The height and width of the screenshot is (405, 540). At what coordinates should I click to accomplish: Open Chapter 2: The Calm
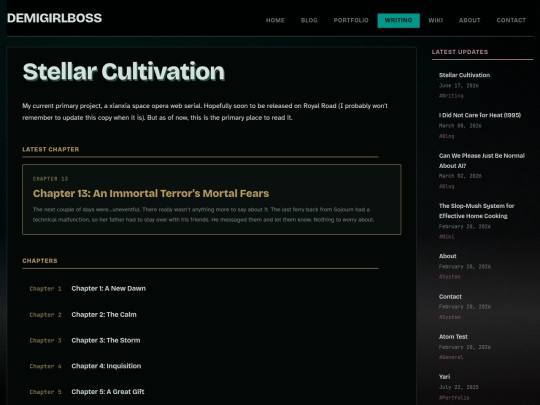[x=104, y=314]
